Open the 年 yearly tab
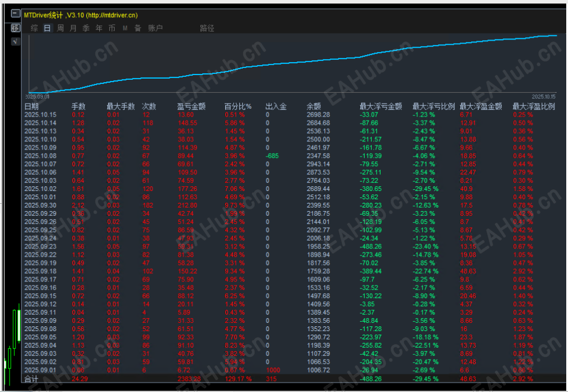Screen dimensions: 568x392 tap(99, 28)
